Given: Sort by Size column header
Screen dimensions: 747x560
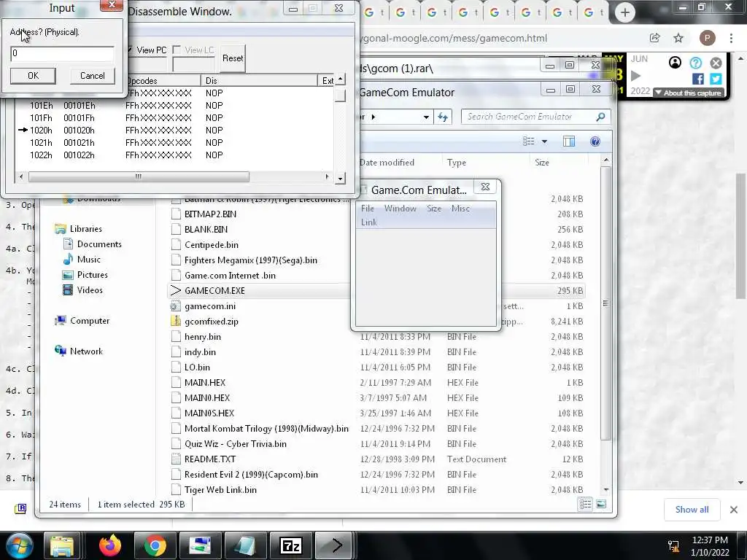Looking at the screenshot, I should click(x=542, y=163).
